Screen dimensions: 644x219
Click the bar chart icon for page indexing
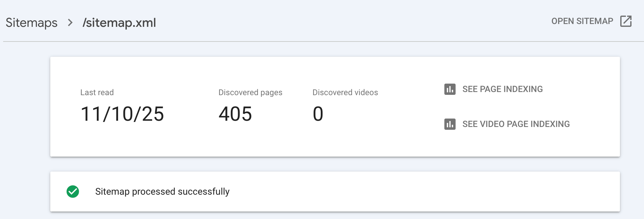[x=450, y=89]
